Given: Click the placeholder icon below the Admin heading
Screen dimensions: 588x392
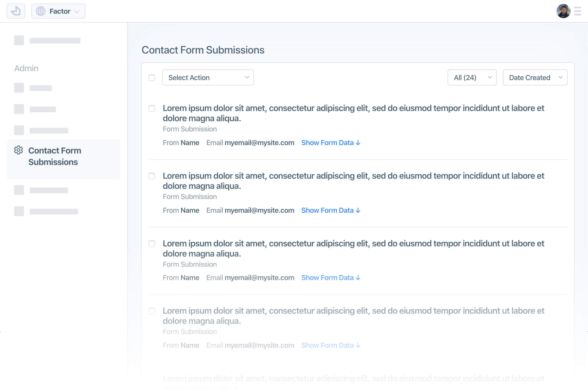Looking at the screenshot, I should pos(19,88).
